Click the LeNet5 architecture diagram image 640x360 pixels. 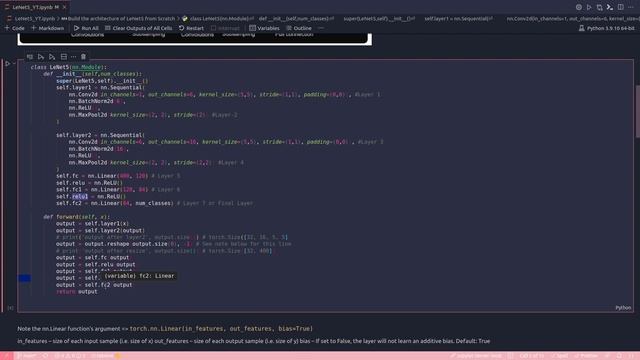(x=195, y=39)
